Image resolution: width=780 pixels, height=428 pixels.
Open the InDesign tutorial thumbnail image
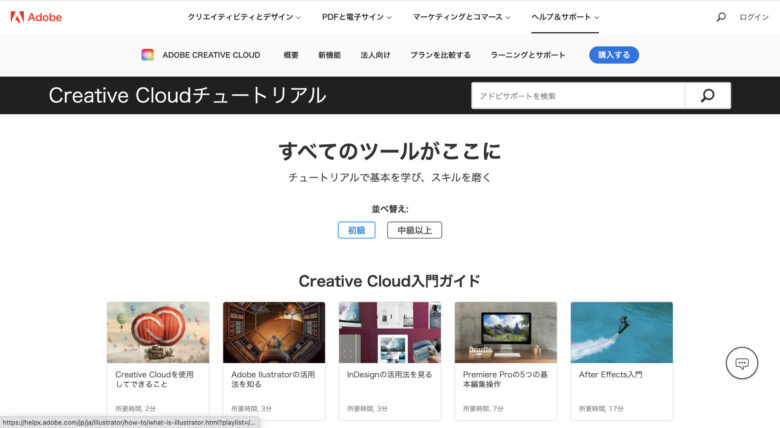pos(390,332)
